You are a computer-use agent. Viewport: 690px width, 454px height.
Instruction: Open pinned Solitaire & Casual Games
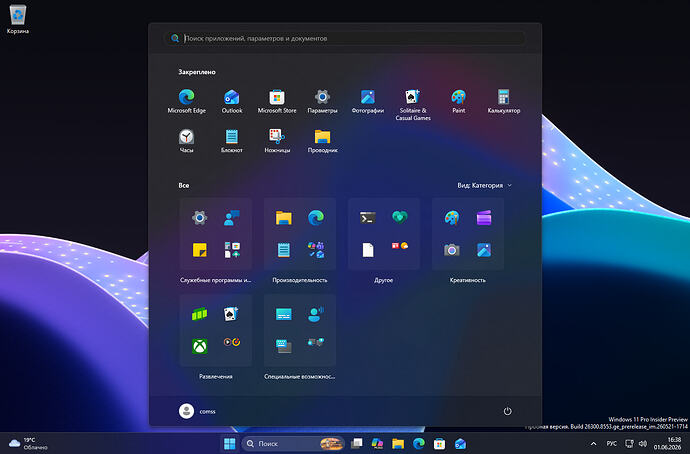[413, 105]
